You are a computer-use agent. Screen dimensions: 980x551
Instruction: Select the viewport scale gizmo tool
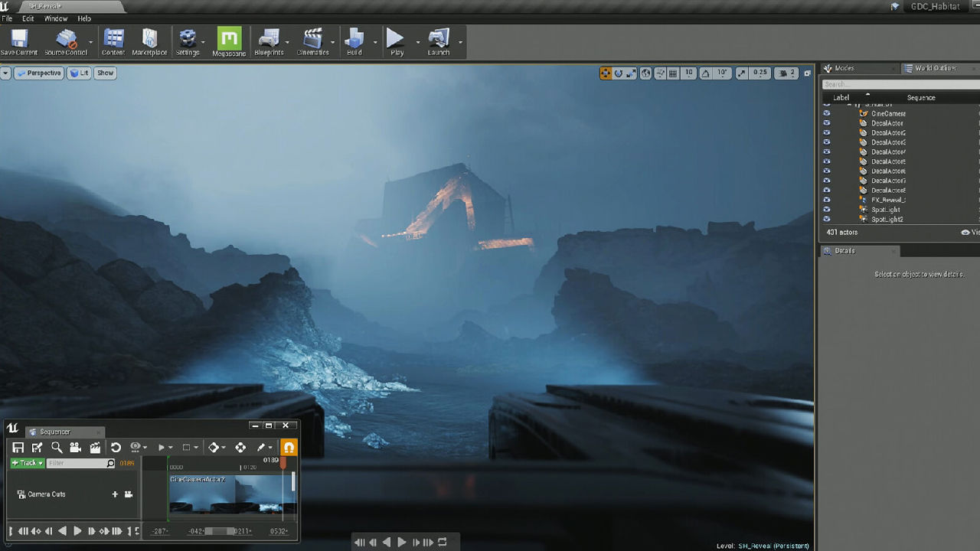point(630,73)
